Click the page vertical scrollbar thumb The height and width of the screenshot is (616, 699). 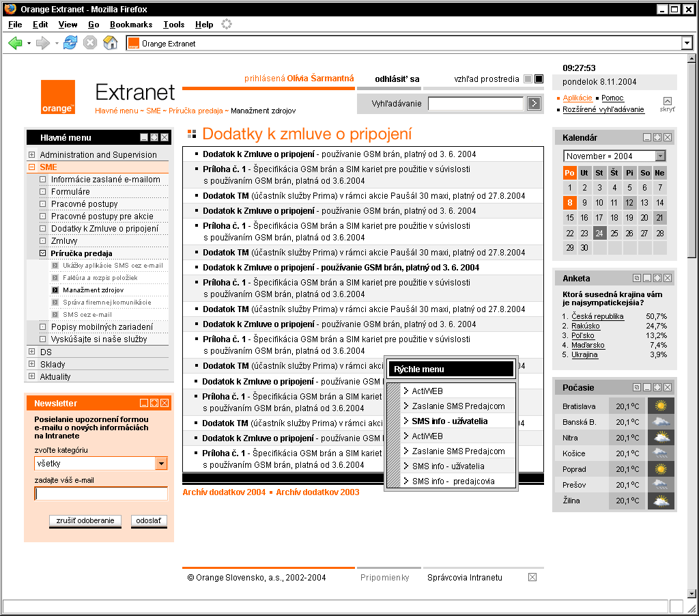[691, 160]
